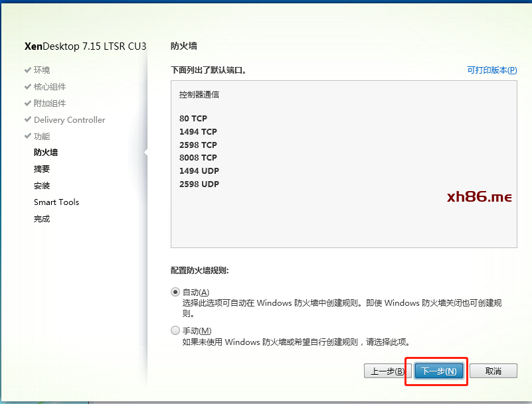Select the 自动(A) firewall rule option

pos(175,292)
